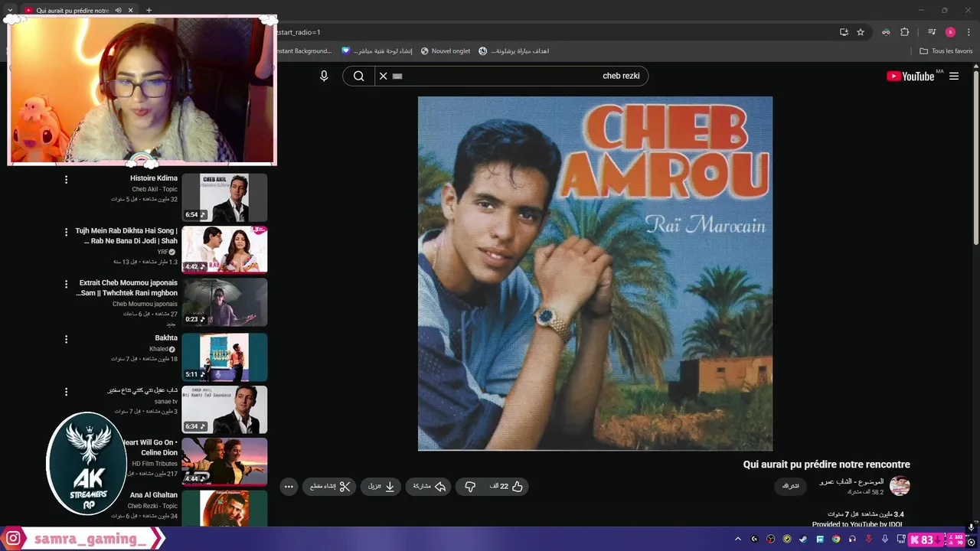Screen dimensions: 980x551
Task: Click the Cheb Akil - Topic channel name
Action: pyautogui.click(x=155, y=189)
